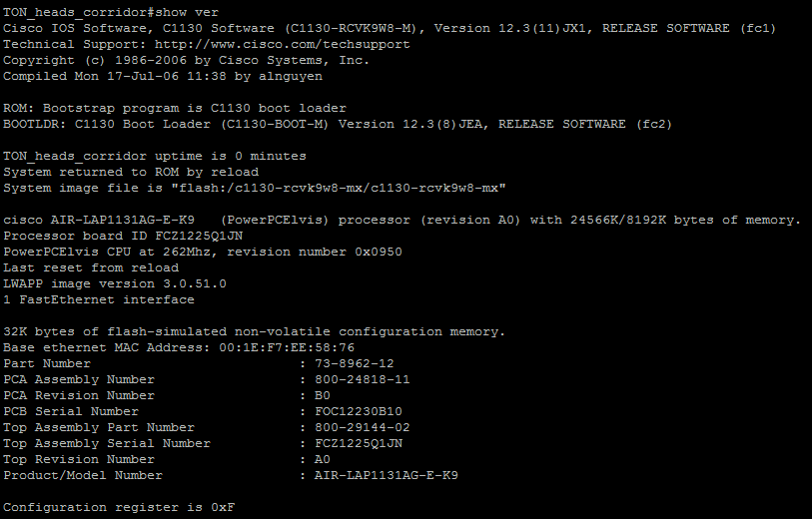812x519 pixels.
Task: Click the uptime is 0 minutes line
Action: click(155, 157)
